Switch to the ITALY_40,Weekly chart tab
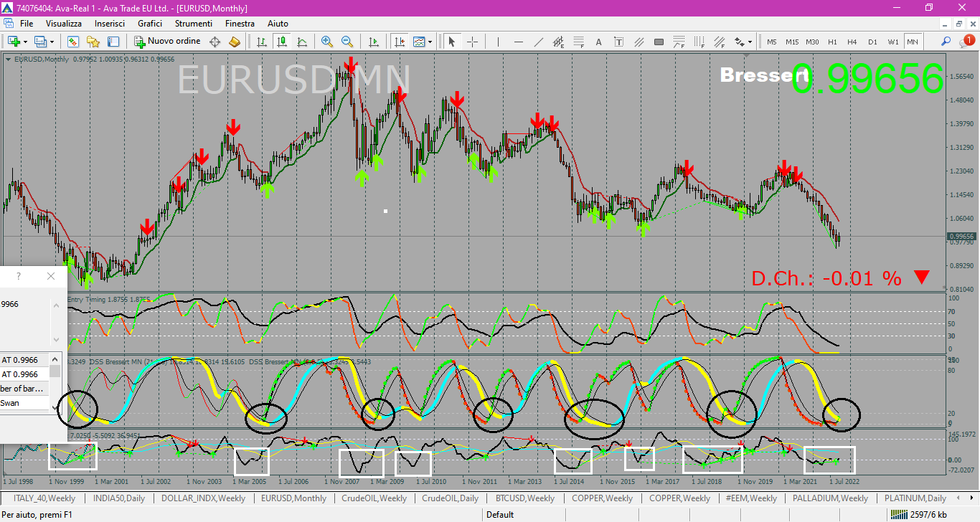The image size is (980, 522). pos(44,498)
